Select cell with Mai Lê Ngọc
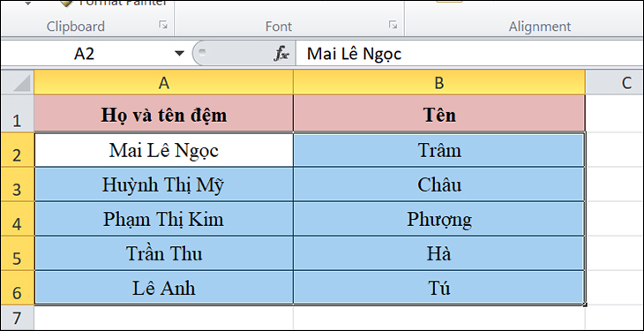 (x=164, y=150)
